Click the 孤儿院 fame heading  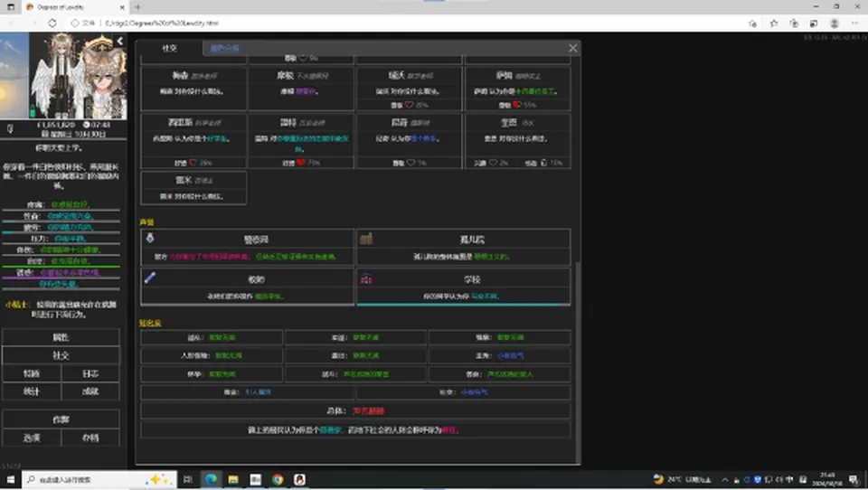tap(472, 240)
